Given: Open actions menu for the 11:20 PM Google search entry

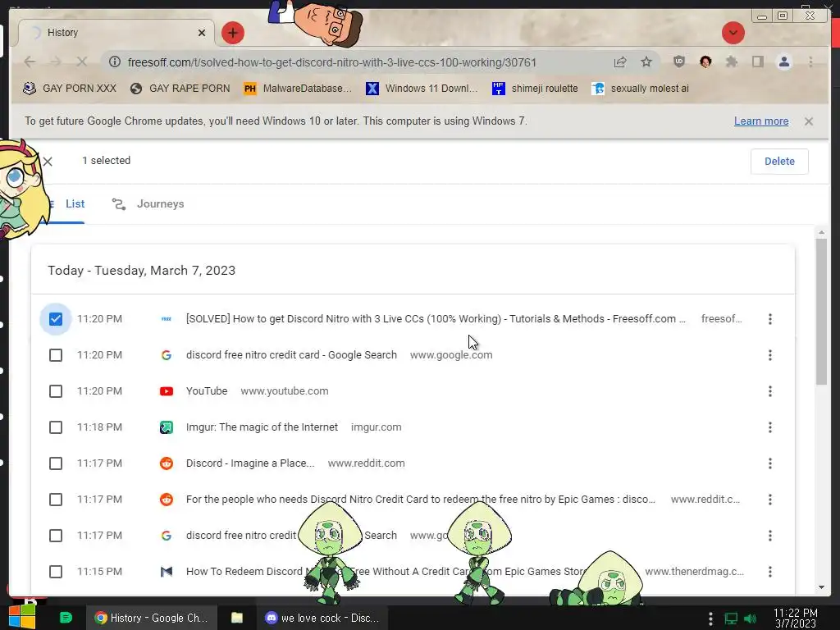Looking at the screenshot, I should (x=769, y=355).
